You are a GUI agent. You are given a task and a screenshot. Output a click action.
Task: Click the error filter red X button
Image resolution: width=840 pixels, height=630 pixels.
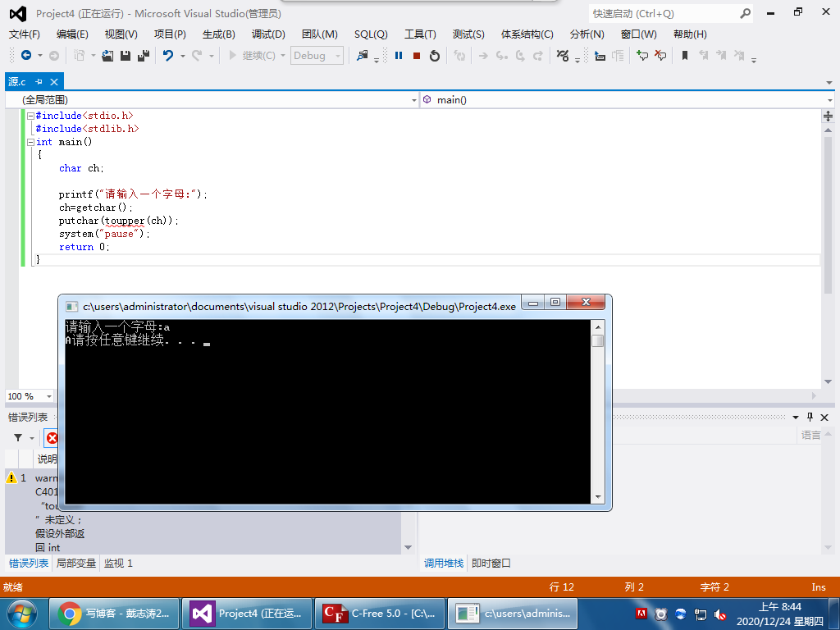(52, 438)
